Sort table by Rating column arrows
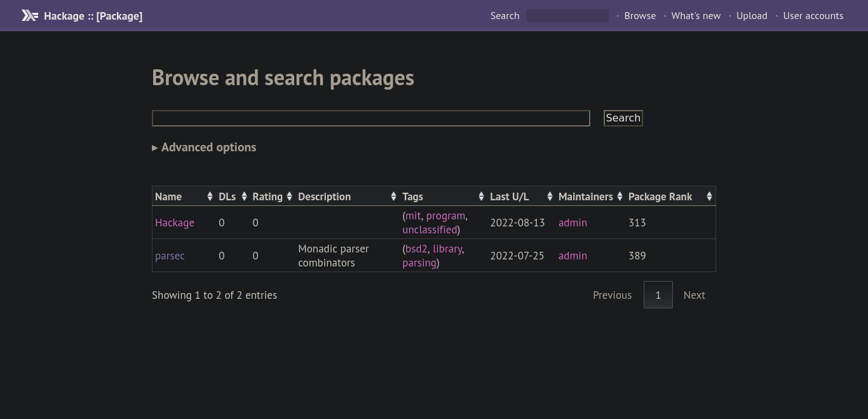868x419 pixels. point(289,196)
